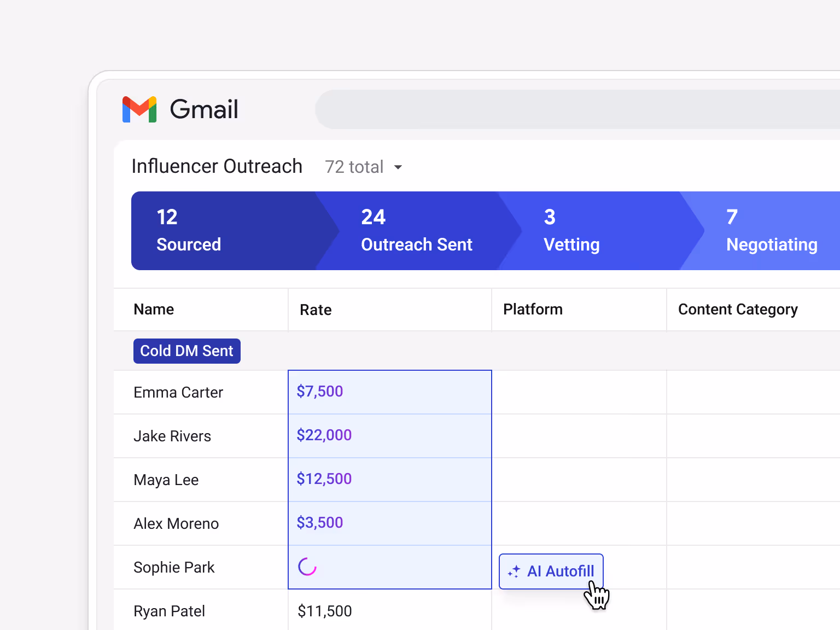Switch to the Vetting stage
Viewport: 840px width, 630px height.
point(602,231)
